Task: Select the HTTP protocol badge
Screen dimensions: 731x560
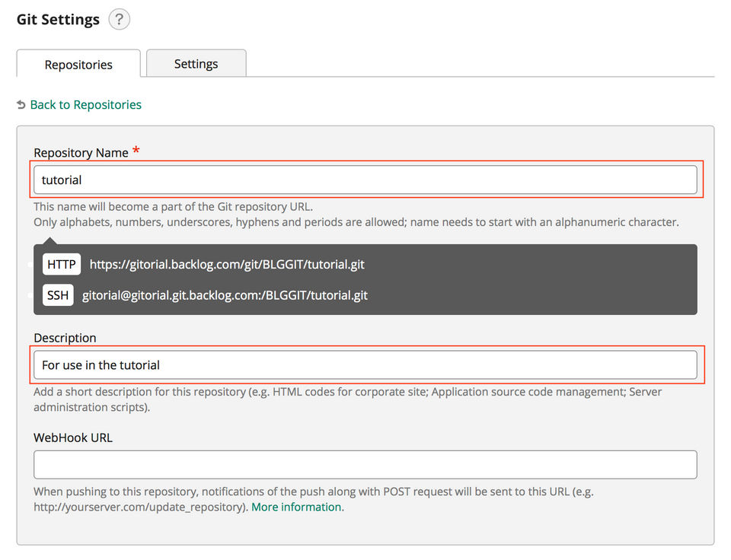Action: 62,265
